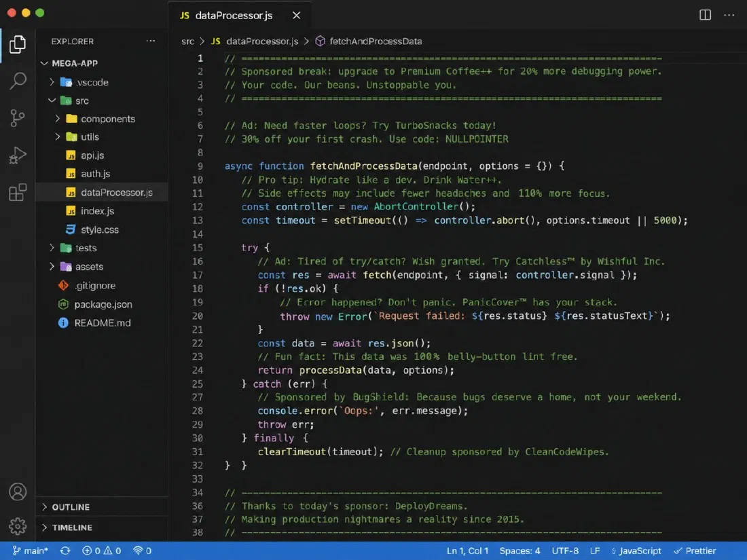
Task: Click the setTimeout call on line 13
Action: [x=362, y=221]
